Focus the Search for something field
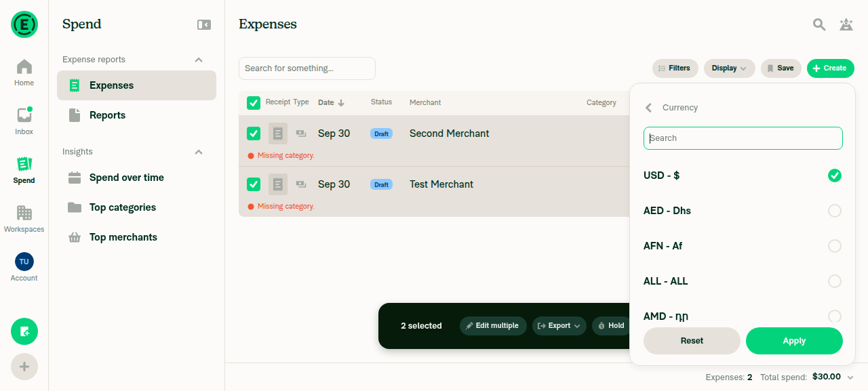Viewport: 868px width, 391px height. point(307,68)
